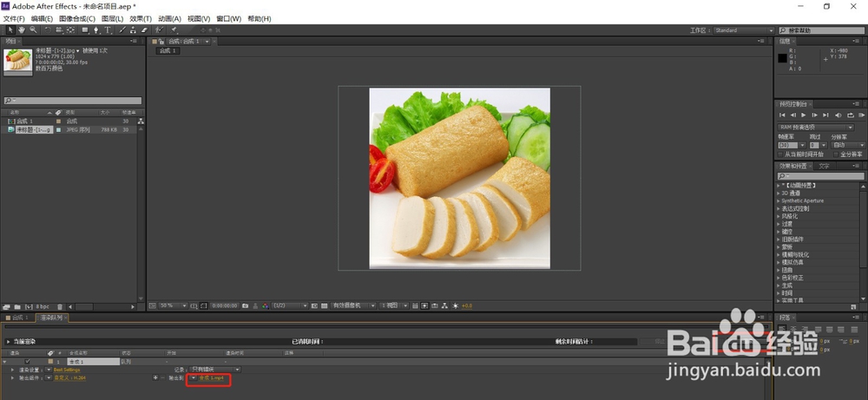
Task: Click the 8 bpc color depth button
Action: coord(43,306)
